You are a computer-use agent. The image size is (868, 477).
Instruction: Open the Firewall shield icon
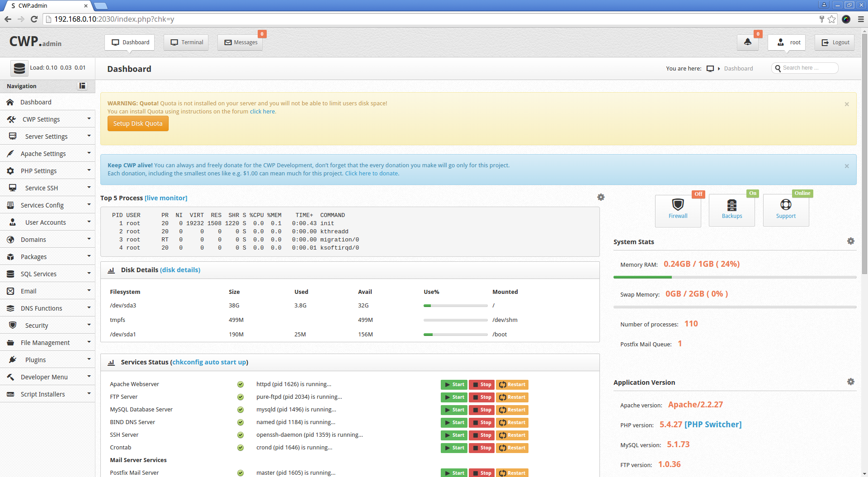678,205
